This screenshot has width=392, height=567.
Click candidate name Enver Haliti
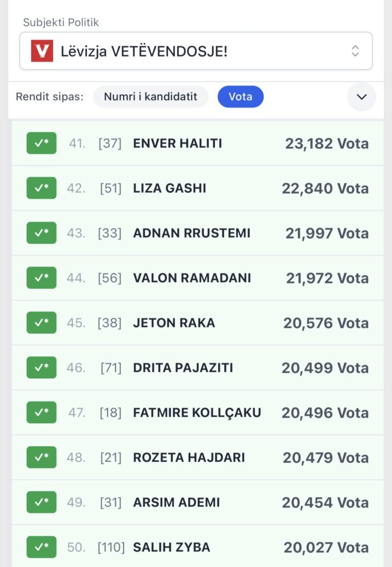[177, 143]
